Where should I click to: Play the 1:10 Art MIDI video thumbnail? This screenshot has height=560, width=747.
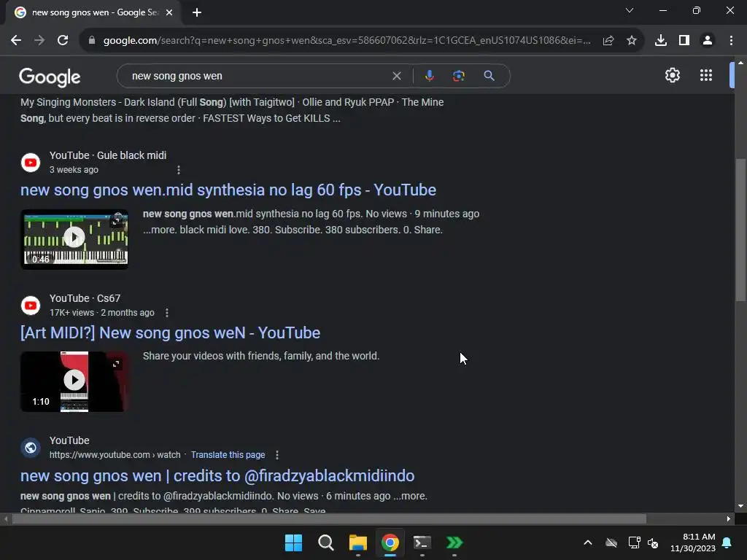(74, 382)
